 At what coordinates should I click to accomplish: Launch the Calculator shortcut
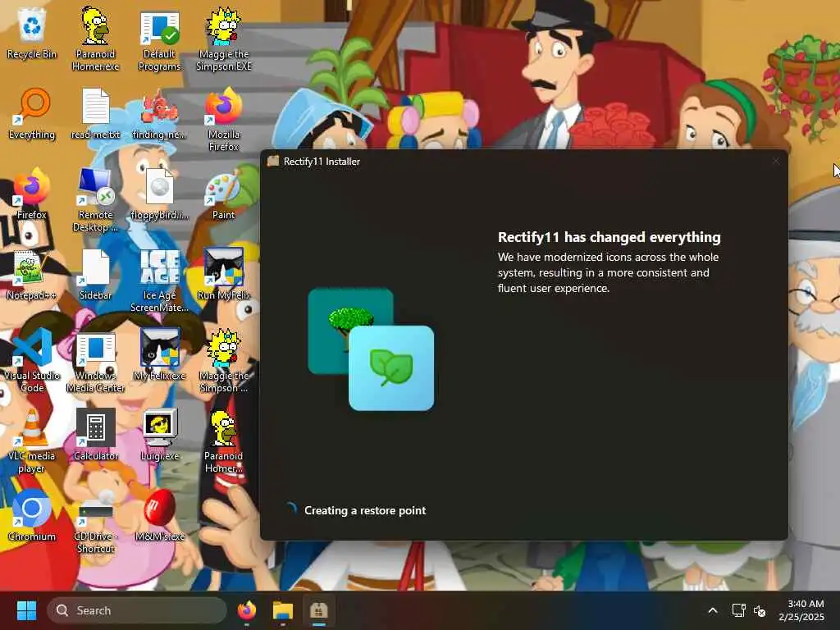point(95,436)
